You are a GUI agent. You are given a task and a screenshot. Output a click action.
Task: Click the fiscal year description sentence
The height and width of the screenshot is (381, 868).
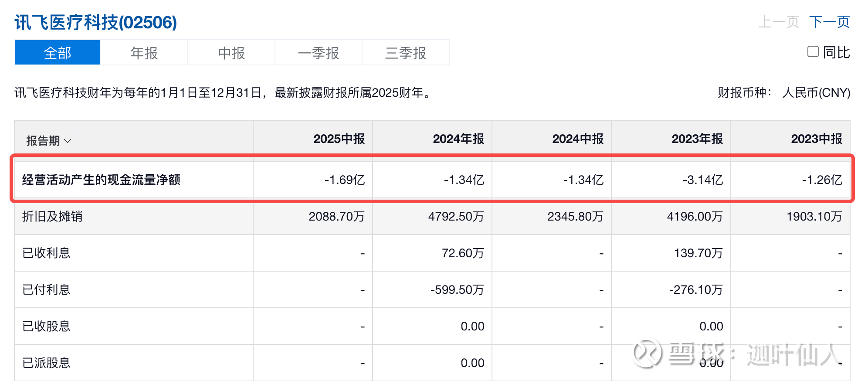[223, 92]
